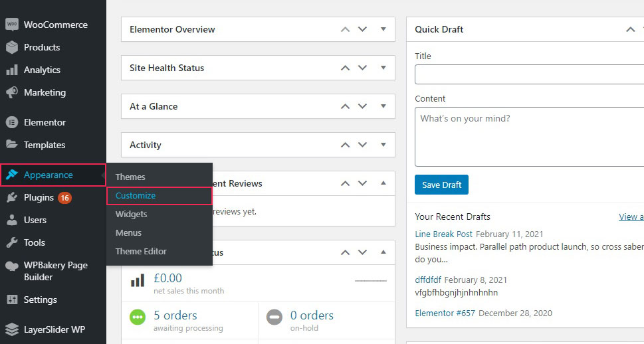
Task: Open the Line Break Post draft
Action: point(443,234)
